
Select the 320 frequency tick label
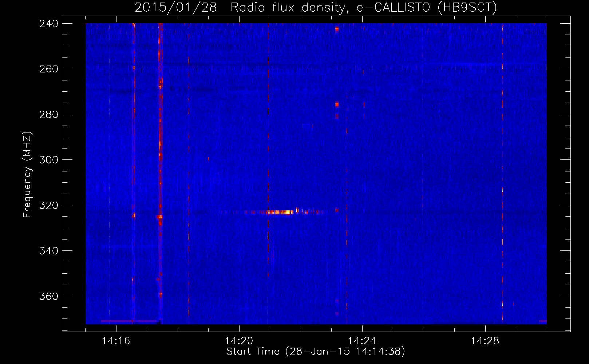click(x=49, y=206)
